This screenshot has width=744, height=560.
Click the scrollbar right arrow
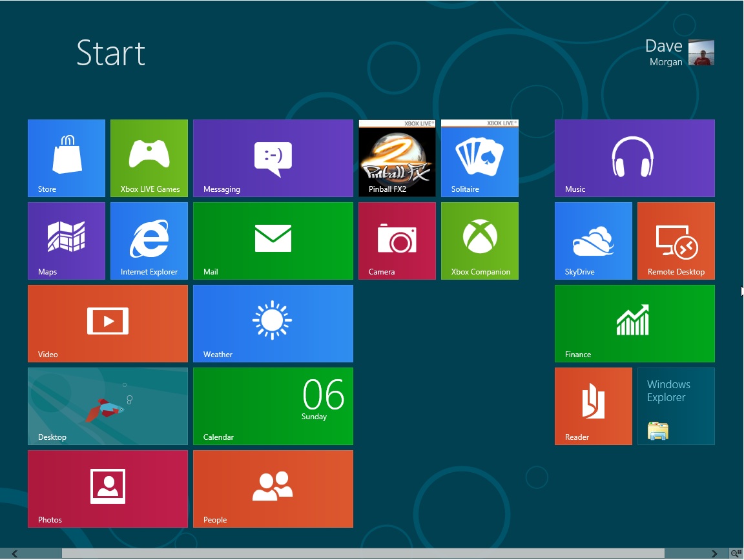click(714, 554)
